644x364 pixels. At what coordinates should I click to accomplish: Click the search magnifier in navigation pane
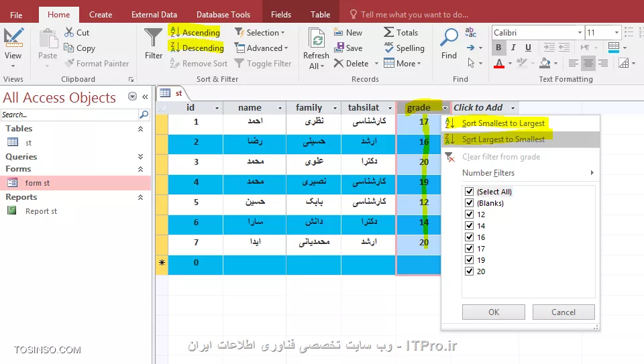[x=144, y=115]
